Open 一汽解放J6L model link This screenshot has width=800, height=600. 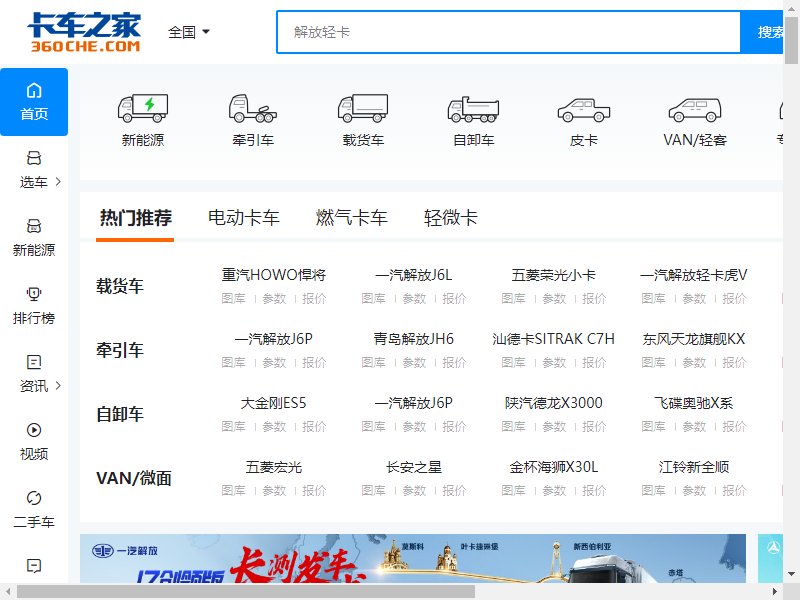tap(414, 275)
